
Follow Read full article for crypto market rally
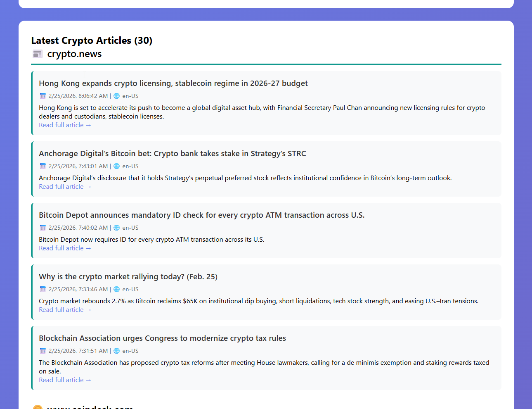65,310
